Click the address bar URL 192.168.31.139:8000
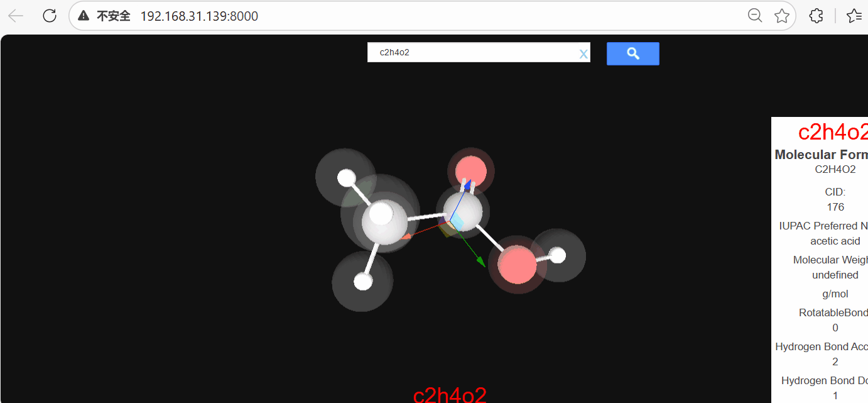This screenshot has height=403, width=868. pos(199,16)
